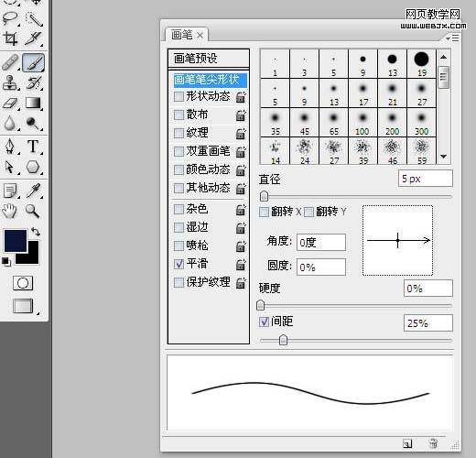Click the lock icon beside 形状动态
This screenshot has height=458, width=476.
pyautogui.click(x=241, y=97)
